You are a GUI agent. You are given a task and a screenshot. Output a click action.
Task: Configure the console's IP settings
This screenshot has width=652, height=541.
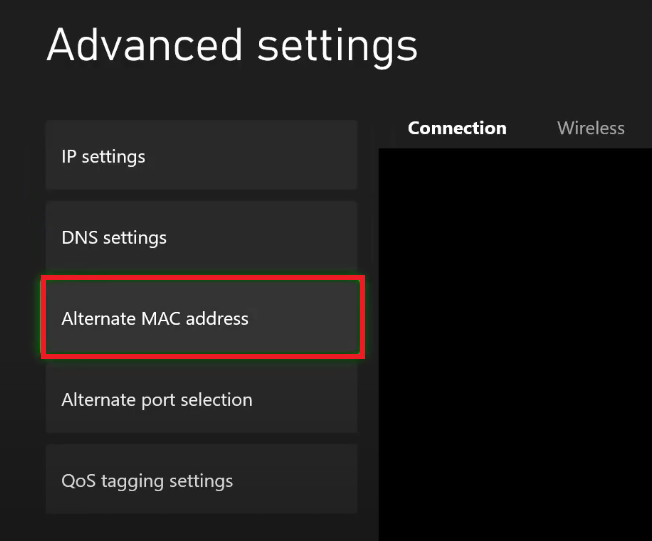(x=201, y=156)
